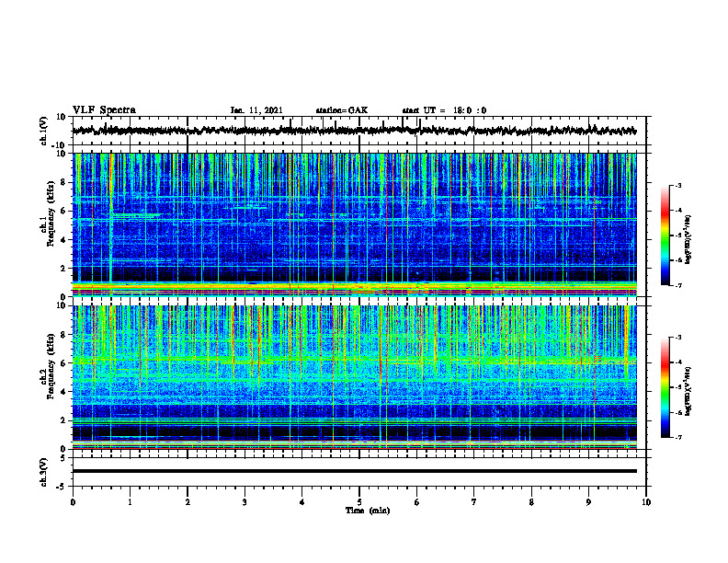Click inside the ch.2 spectrogram panel
The width and height of the screenshot is (728, 563).
coord(354,377)
